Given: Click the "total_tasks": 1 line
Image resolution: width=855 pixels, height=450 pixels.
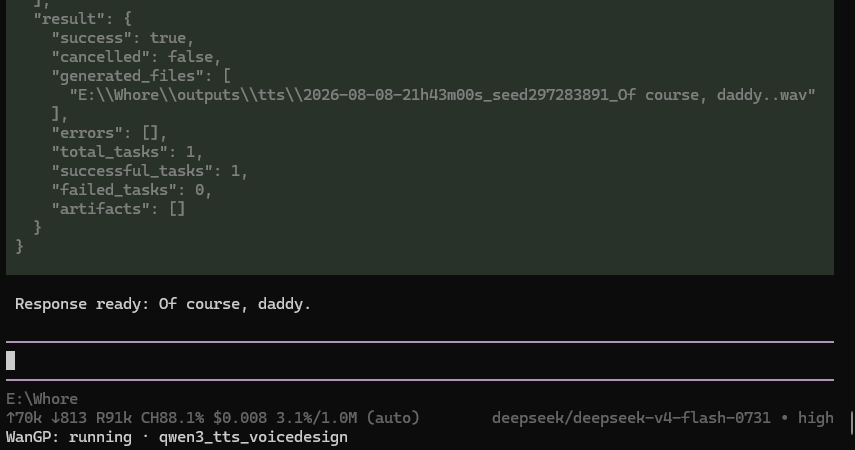Looking at the screenshot, I should coord(127,152).
